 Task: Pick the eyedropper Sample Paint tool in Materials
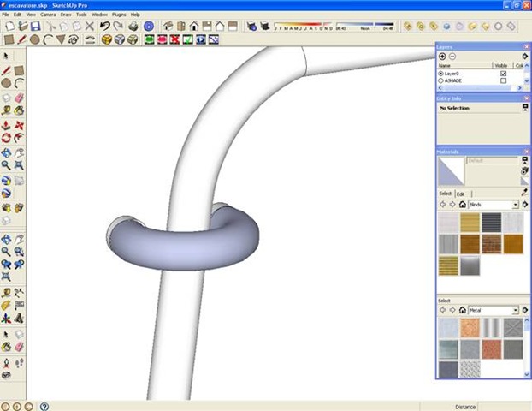523,193
